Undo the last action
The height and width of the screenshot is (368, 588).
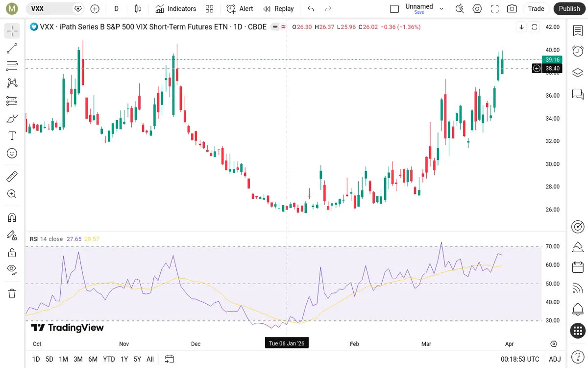311,9
